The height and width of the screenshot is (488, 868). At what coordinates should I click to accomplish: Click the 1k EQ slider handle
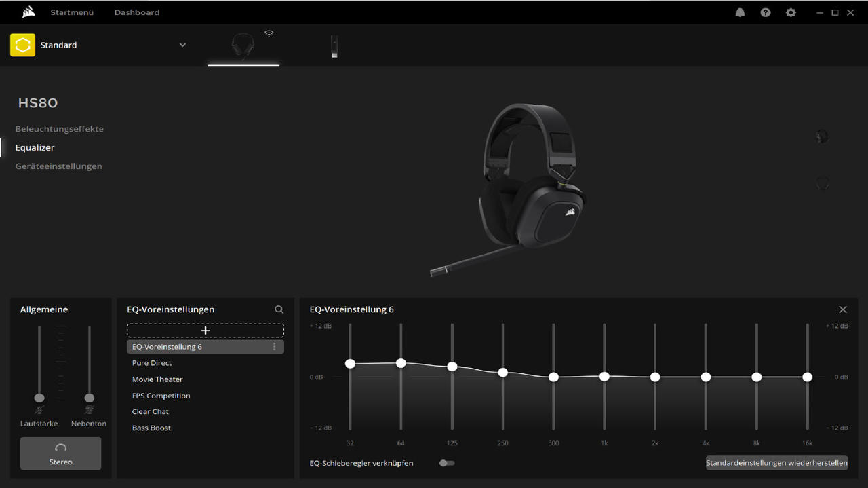click(604, 376)
